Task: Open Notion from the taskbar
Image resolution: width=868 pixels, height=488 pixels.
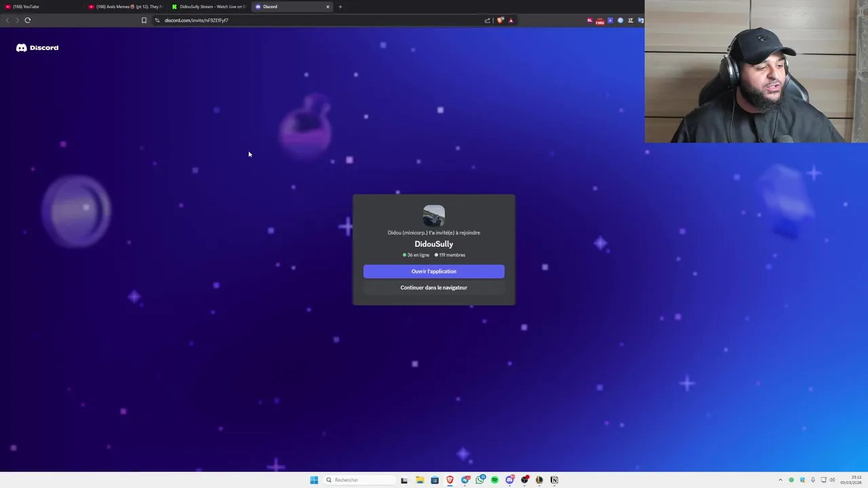Action: [554, 480]
